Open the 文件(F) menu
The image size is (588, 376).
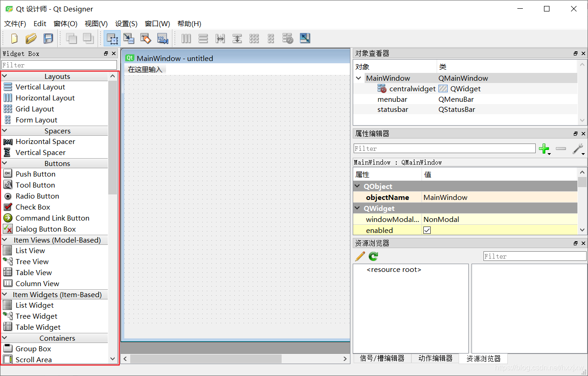click(15, 24)
